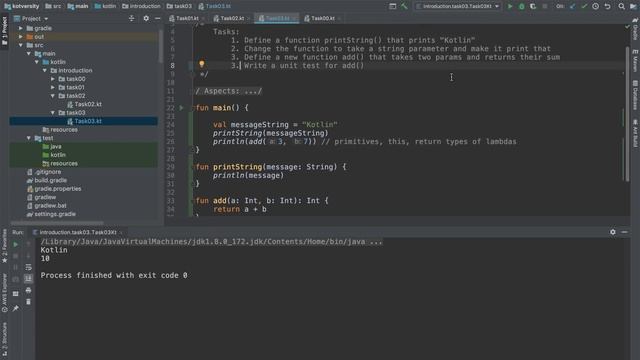
Task: Click the layout icon left of hammer
Action: tap(392, 7)
